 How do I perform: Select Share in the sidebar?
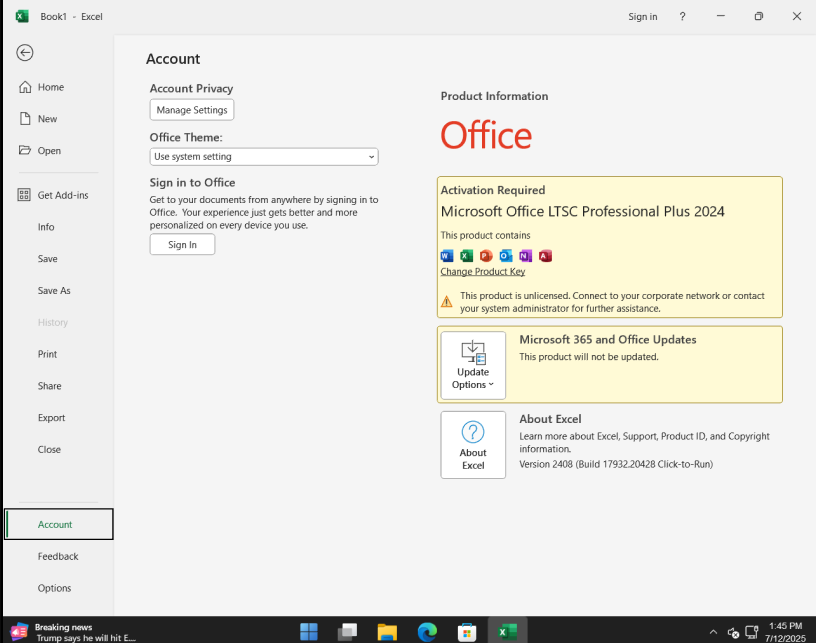49,385
